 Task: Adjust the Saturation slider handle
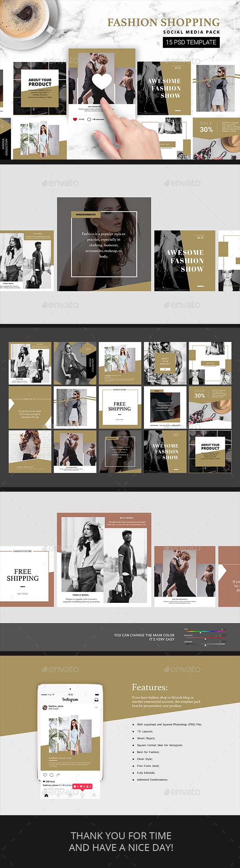(x=205, y=639)
